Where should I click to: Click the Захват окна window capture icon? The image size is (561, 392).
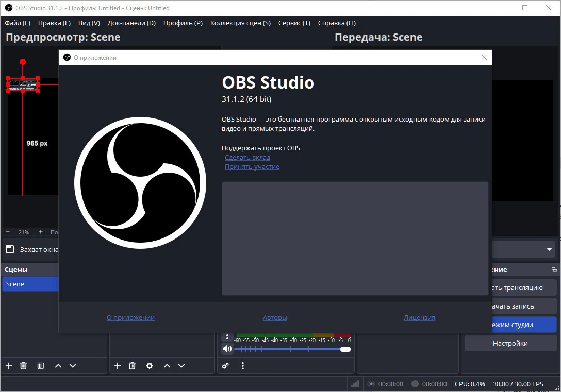click(x=10, y=249)
